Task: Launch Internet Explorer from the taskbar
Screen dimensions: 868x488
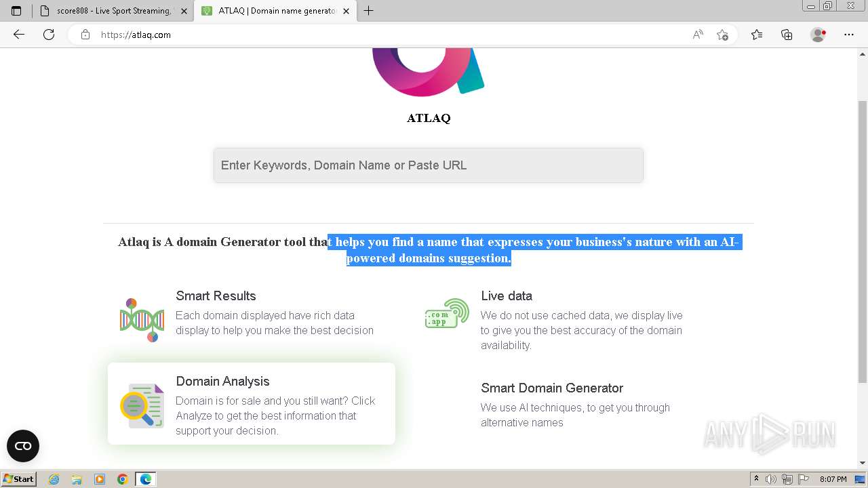Action: coord(54,479)
